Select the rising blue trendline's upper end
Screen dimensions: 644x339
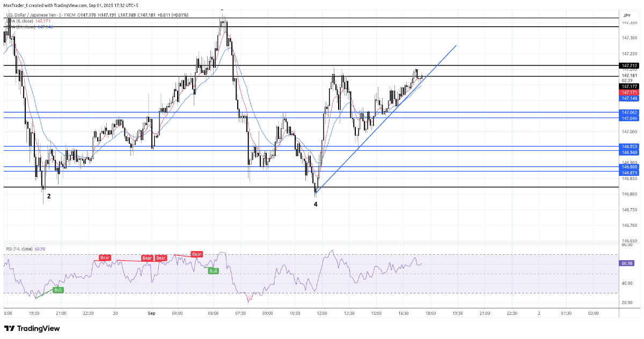coord(456,46)
